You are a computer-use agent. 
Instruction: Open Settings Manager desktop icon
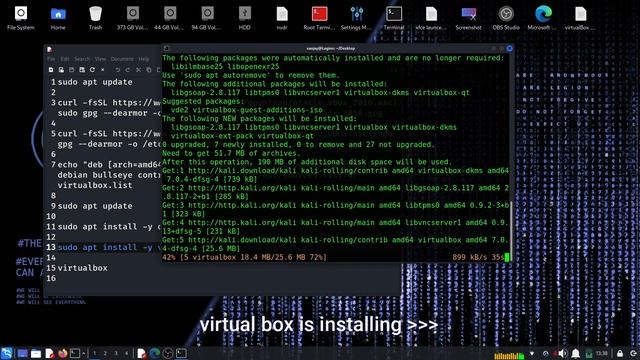[x=356, y=18]
